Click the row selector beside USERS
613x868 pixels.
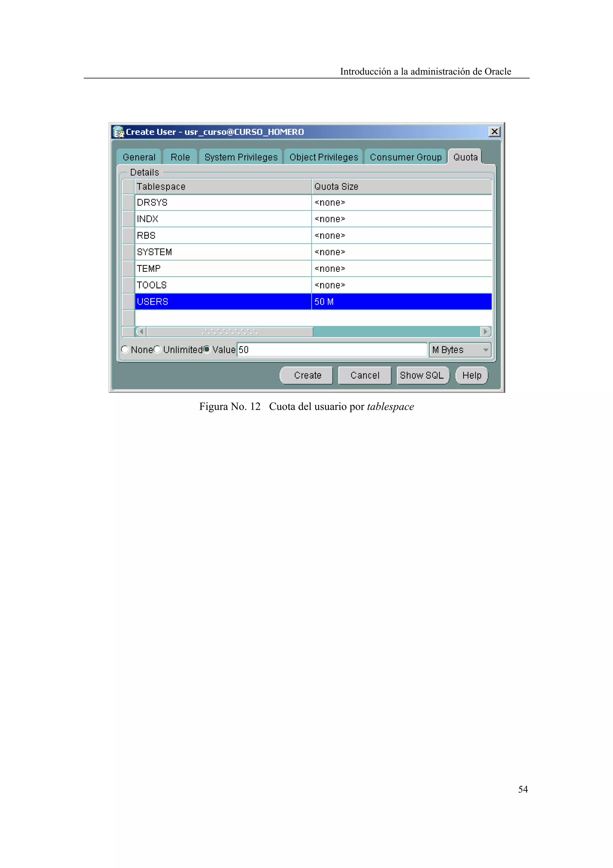tap(128, 302)
